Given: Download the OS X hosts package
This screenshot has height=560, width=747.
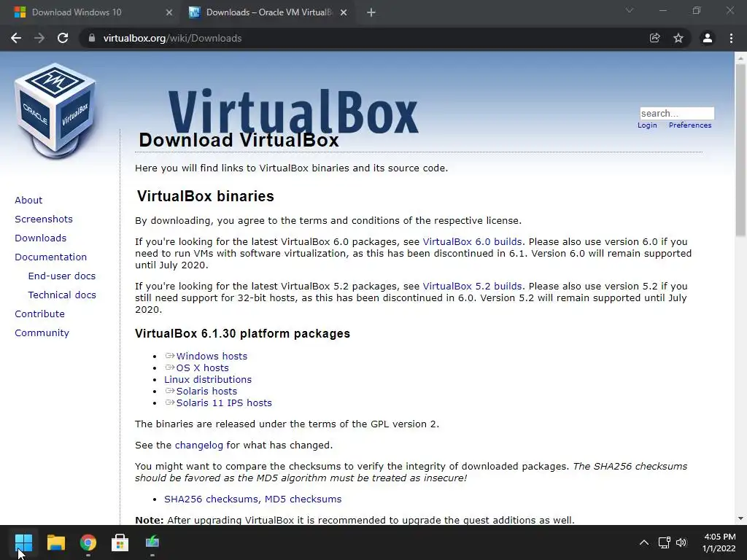Looking at the screenshot, I should [x=203, y=368].
